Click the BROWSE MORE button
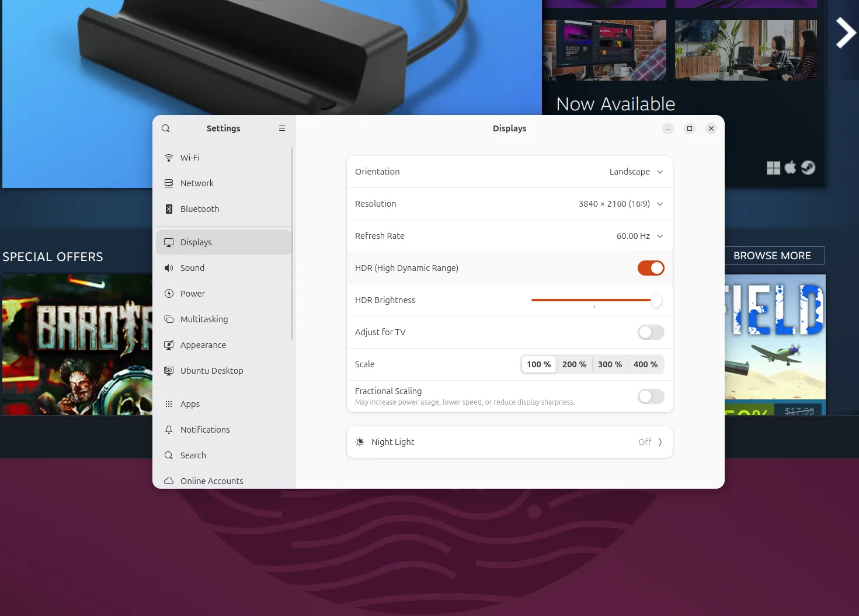 (772, 256)
